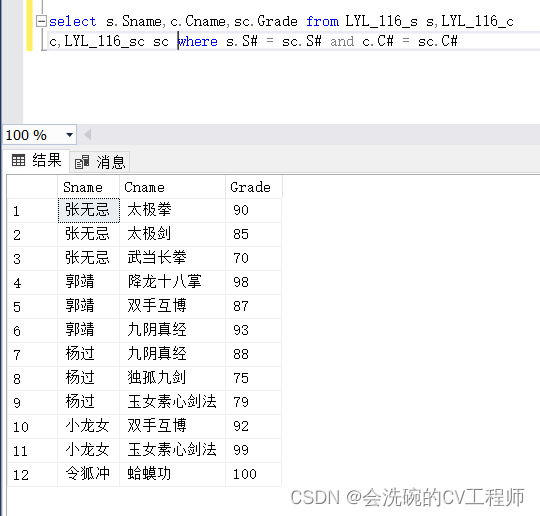
Task: Collapse the select query outline block
Action: [x=41, y=21]
